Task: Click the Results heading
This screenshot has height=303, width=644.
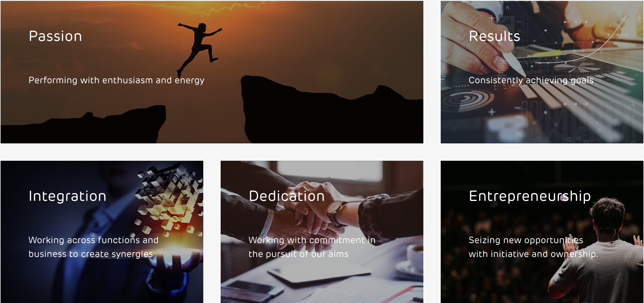Action: [x=495, y=36]
